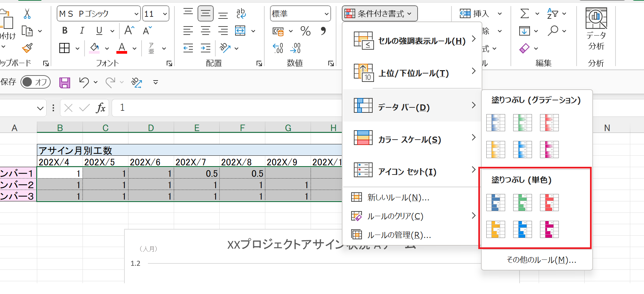Click その他のルール option
644x294 pixels.
541,260
